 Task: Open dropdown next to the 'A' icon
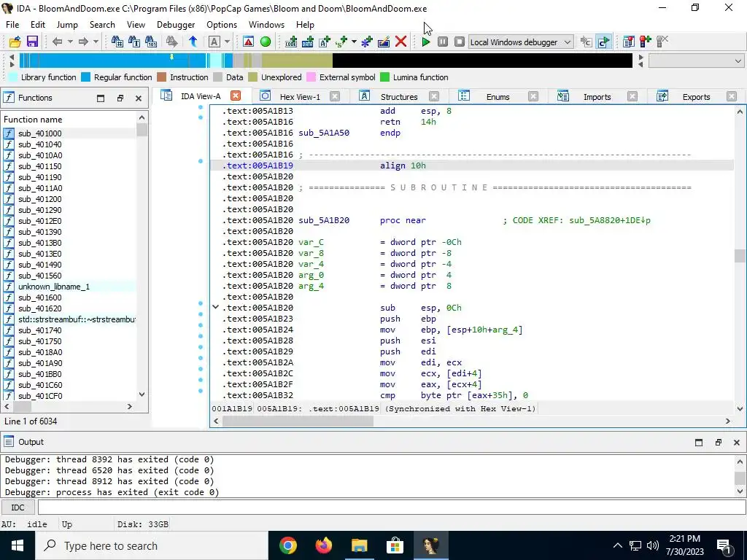pos(228,42)
